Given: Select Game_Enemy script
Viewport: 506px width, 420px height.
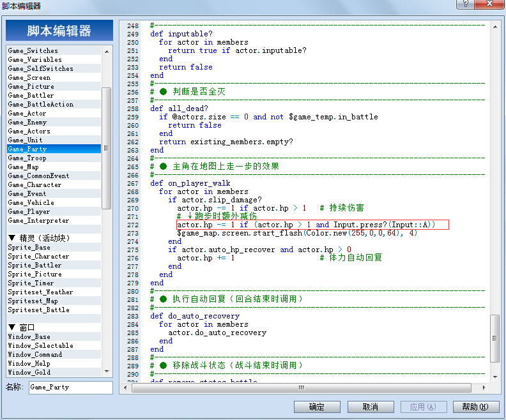Looking at the screenshot, I should (54, 122).
